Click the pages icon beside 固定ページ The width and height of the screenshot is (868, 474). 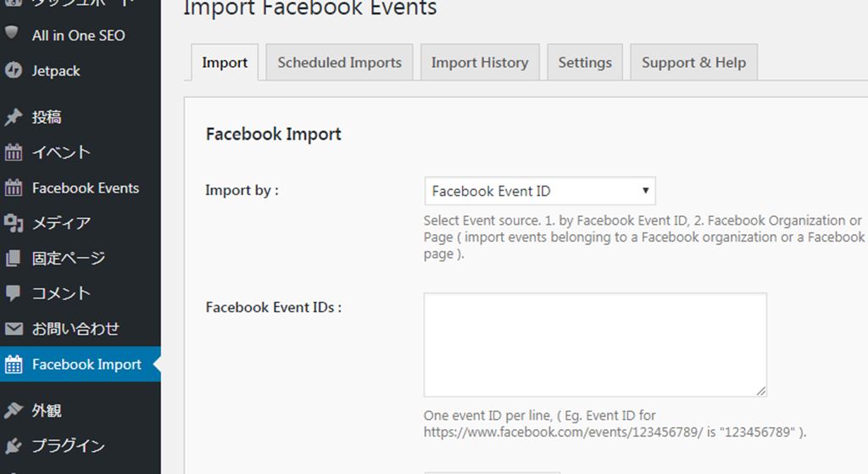(x=13, y=258)
